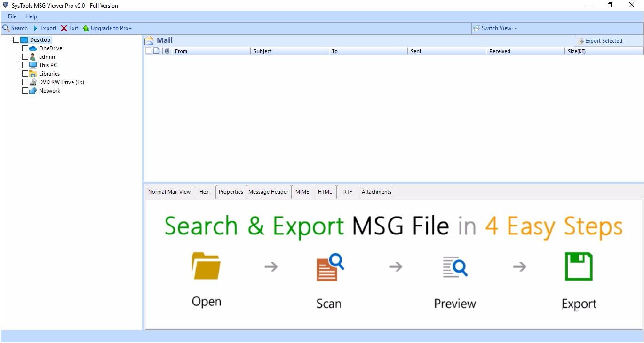Tick the select-all checkbox in mail header
This screenshot has width=644, height=343.
[149, 51]
